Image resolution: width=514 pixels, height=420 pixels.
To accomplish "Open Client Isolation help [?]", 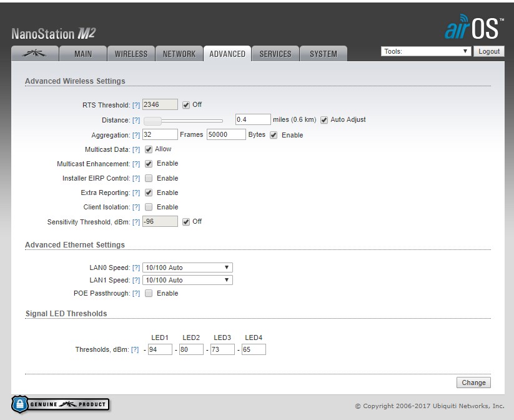I will (x=136, y=207).
